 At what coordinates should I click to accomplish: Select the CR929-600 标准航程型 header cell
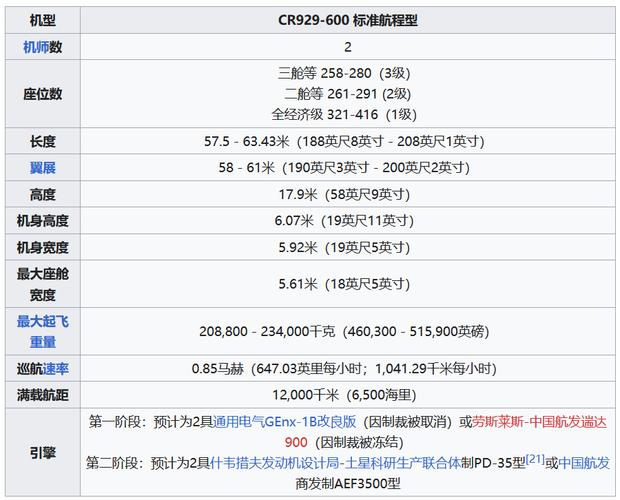[x=348, y=20]
